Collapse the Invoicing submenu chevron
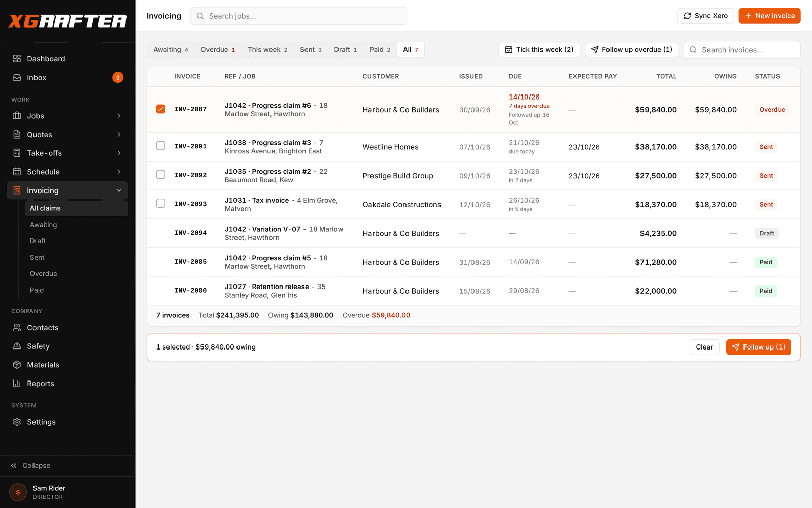Viewport: 812px width, 508px height. coord(119,190)
